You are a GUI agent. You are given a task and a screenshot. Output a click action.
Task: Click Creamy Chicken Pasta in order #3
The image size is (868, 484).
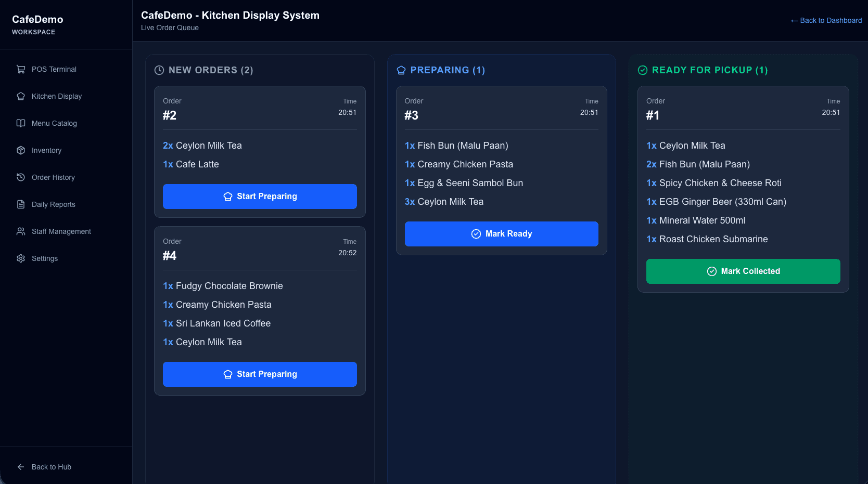[x=459, y=164]
